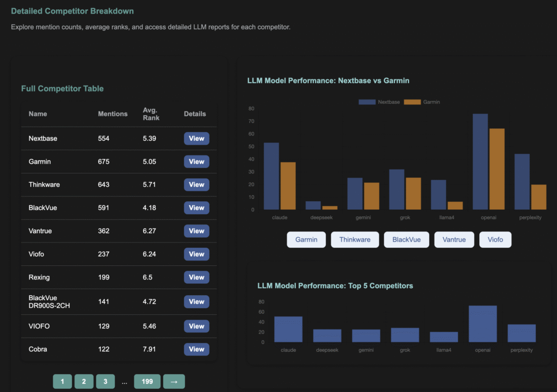Image resolution: width=557 pixels, height=392 pixels.
Task: Click the next page arrow button
Action: [x=174, y=381]
